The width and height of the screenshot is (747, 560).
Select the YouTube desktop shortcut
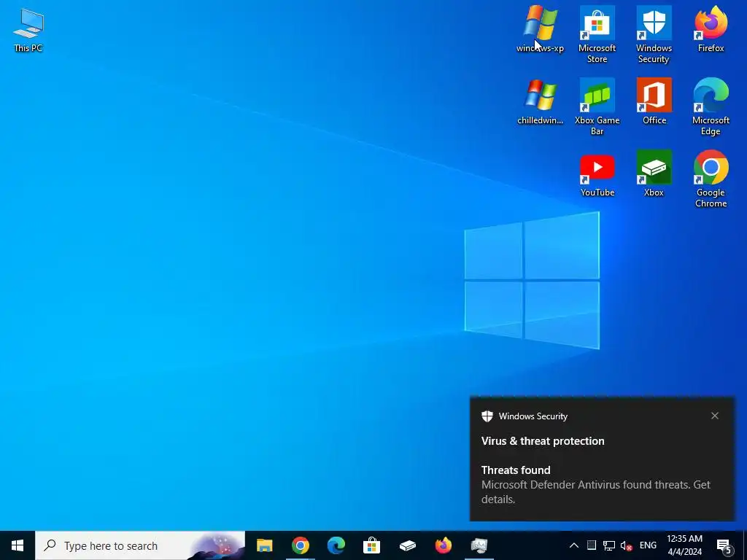597,174
